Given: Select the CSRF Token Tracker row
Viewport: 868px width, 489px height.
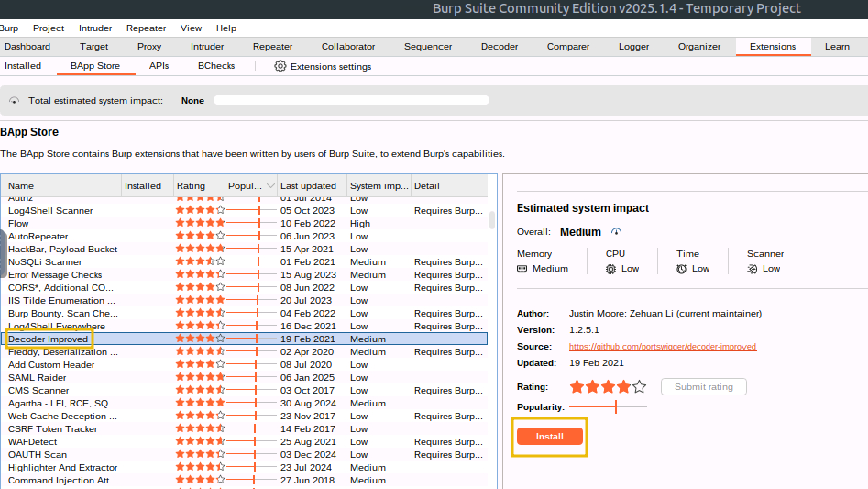Looking at the screenshot, I should point(244,428).
